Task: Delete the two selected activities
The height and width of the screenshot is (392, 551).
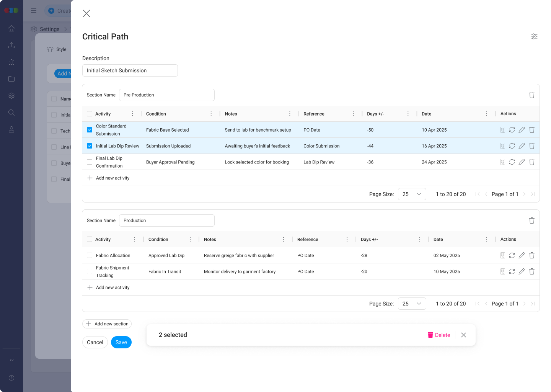Action: click(x=439, y=335)
